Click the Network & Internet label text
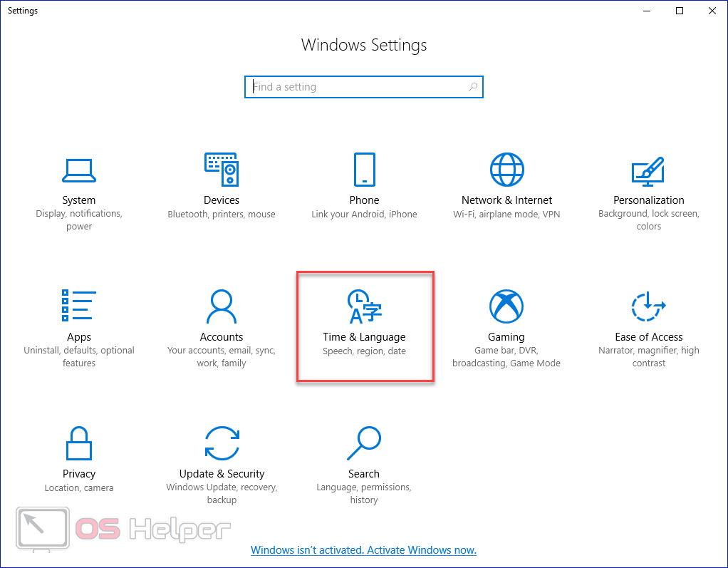This screenshot has height=568, width=728. tap(506, 200)
